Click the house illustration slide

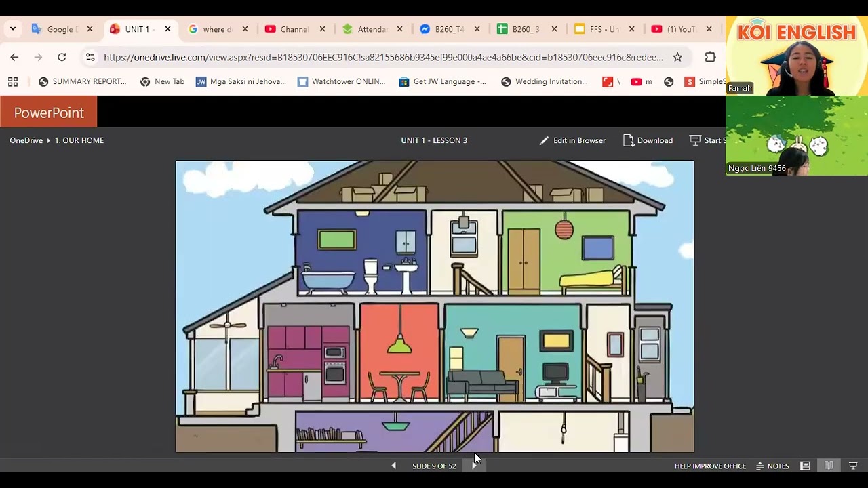tap(435, 306)
